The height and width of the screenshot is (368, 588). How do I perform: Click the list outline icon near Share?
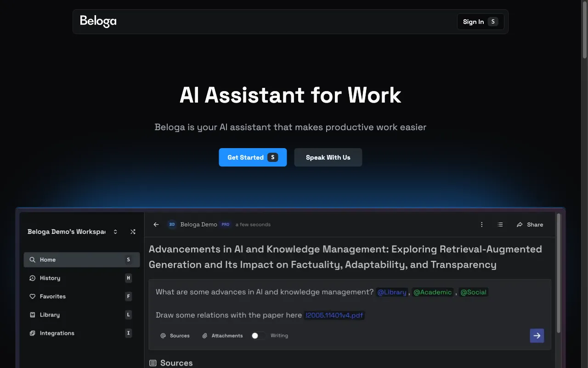point(500,224)
